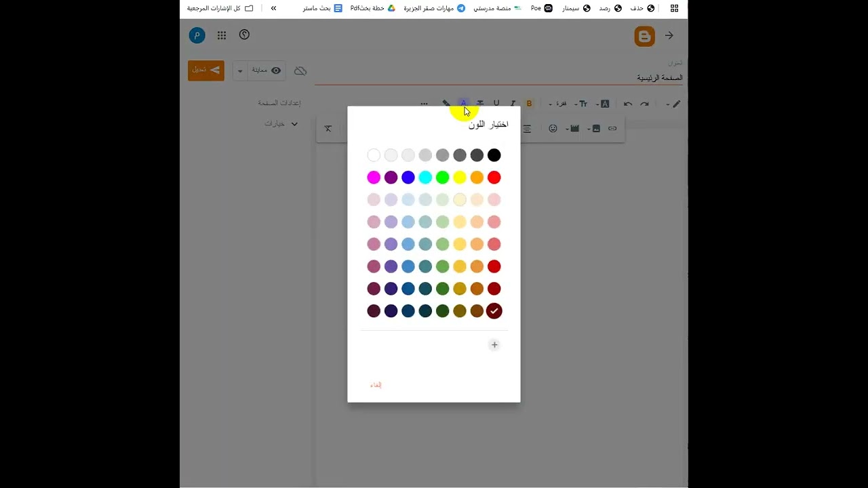Open the حذف bookmark

point(642,8)
